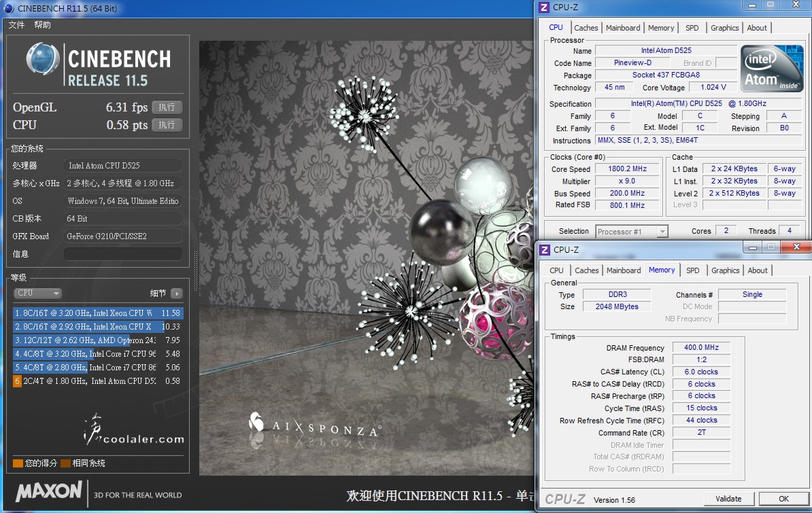Click the Intel Atom inside logo
The height and width of the screenshot is (513, 812).
click(x=772, y=69)
